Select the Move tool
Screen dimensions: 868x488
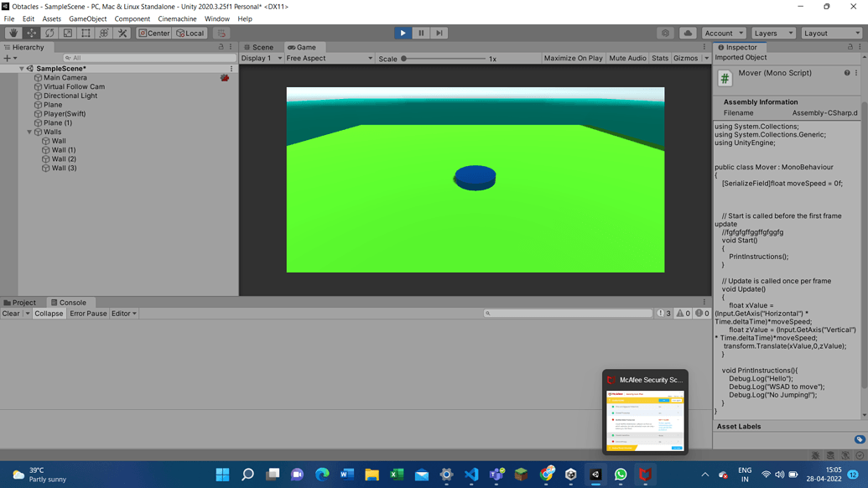click(x=30, y=33)
